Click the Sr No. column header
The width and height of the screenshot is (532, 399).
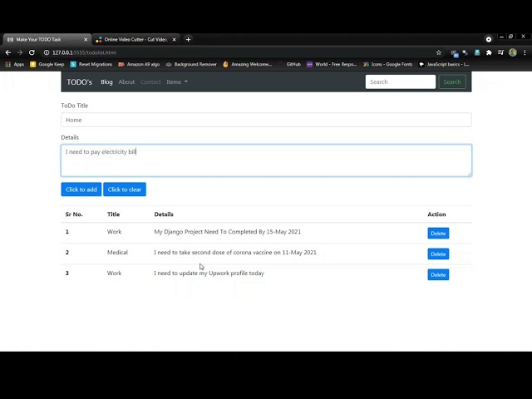[x=74, y=214]
